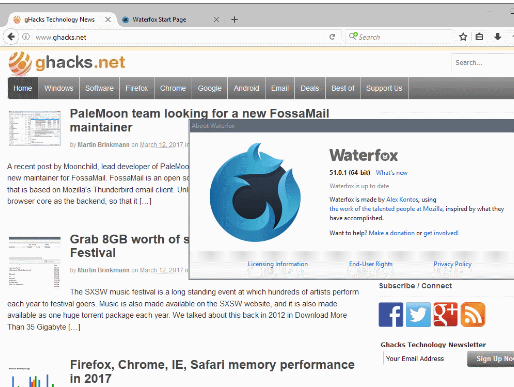
Task: Click the Subscribe / Connect heading
Action: 415,286
